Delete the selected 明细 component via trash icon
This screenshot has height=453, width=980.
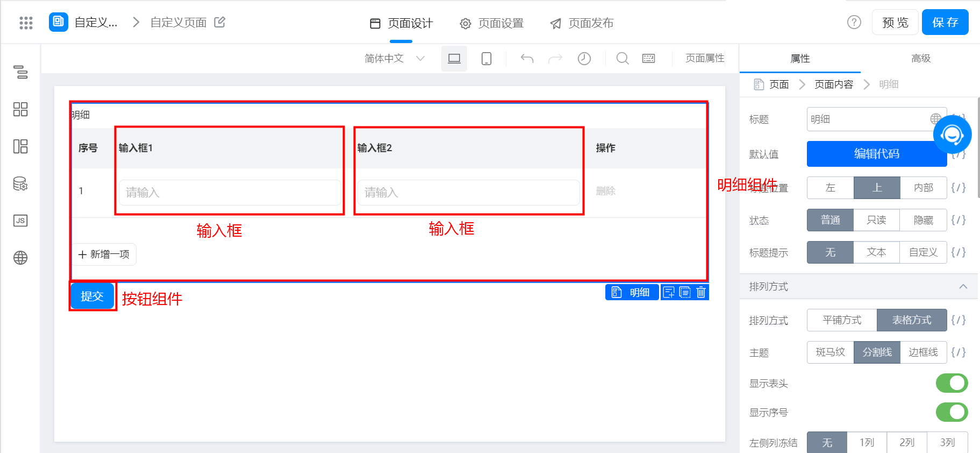[701, 292]
